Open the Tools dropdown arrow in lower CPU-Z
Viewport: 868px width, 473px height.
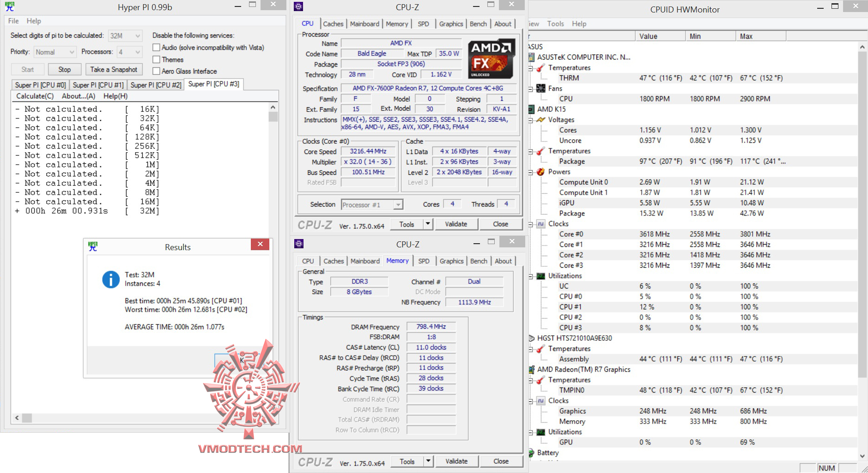(428, 461)
